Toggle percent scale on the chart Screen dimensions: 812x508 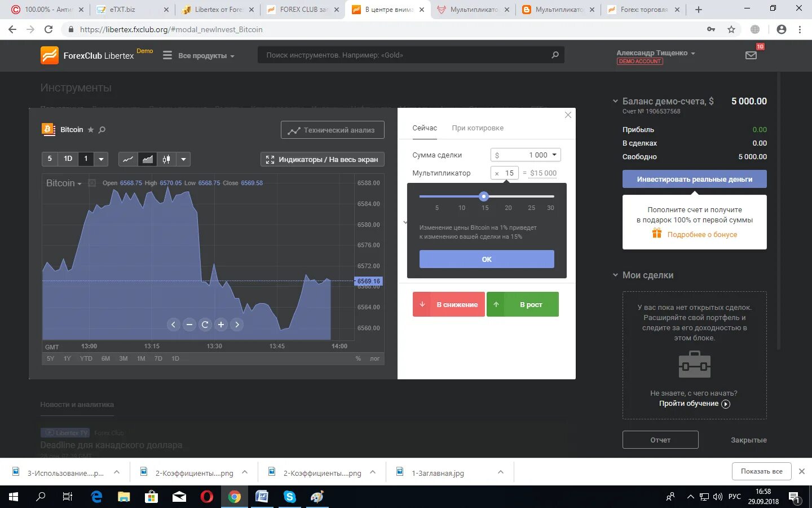pos(358,358)
